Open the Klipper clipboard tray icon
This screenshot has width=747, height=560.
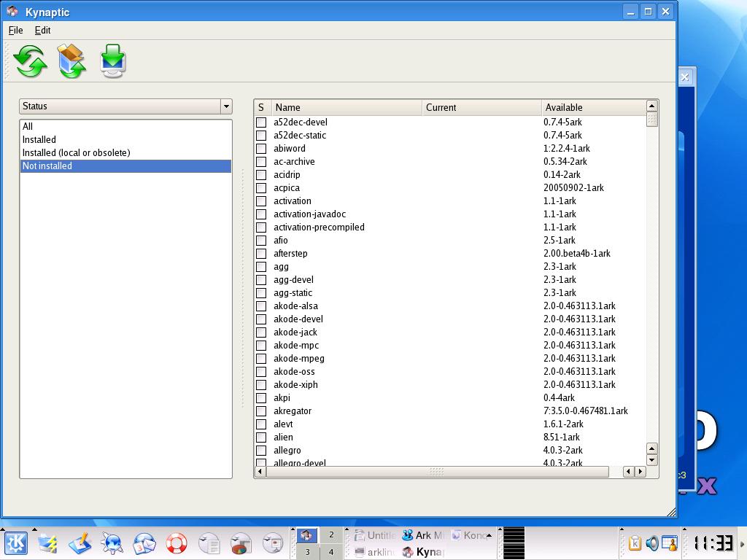[635, 542]
